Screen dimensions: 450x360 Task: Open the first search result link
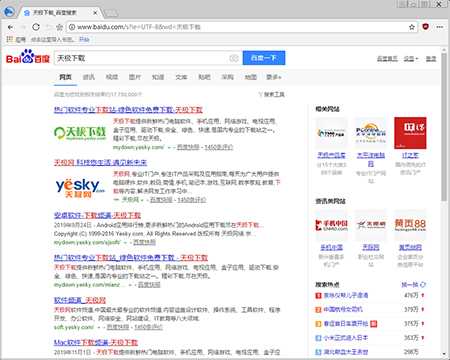[x=128, y=110]
